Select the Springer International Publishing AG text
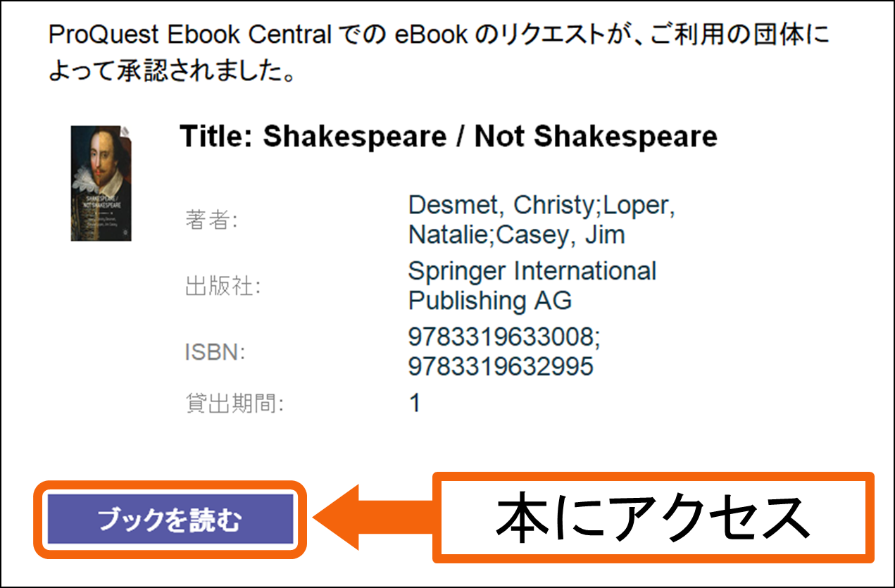The image size is (895, 588). click(532, 286)
